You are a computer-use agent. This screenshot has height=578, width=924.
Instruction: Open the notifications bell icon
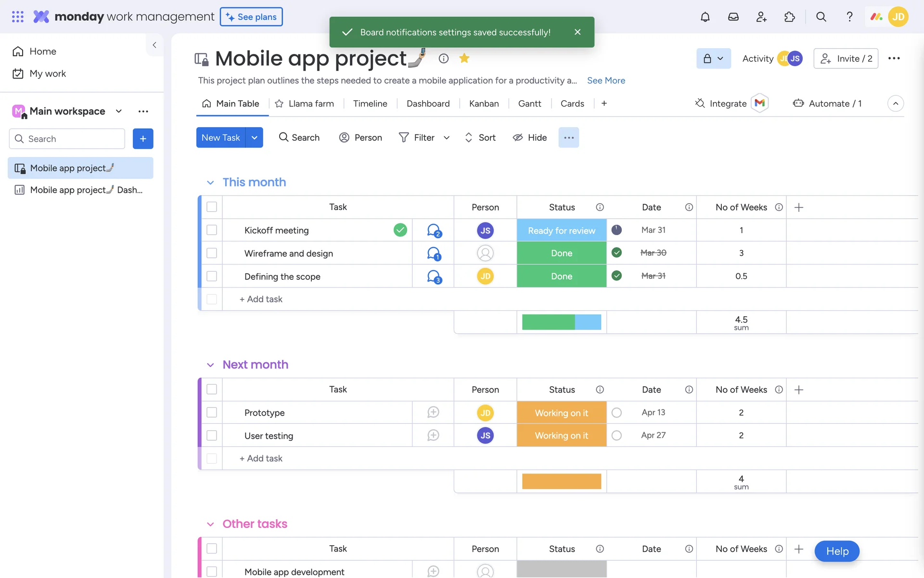click(x=705, y=17)
